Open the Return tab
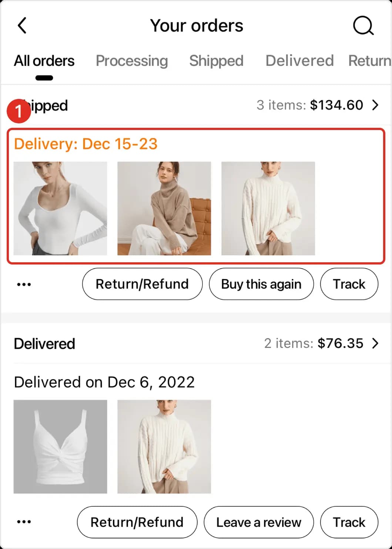Viewport: 392px width, 549px height. coord(369,61)
